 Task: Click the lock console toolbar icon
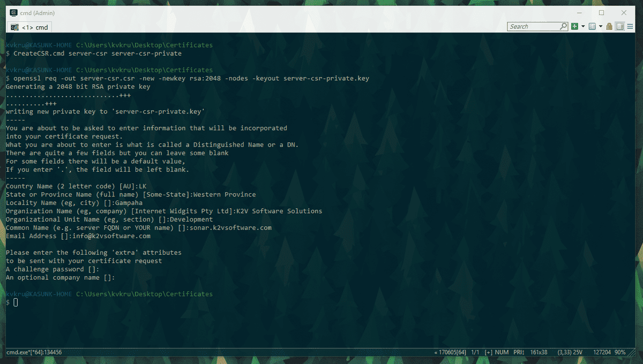click(x=610, y=26)
